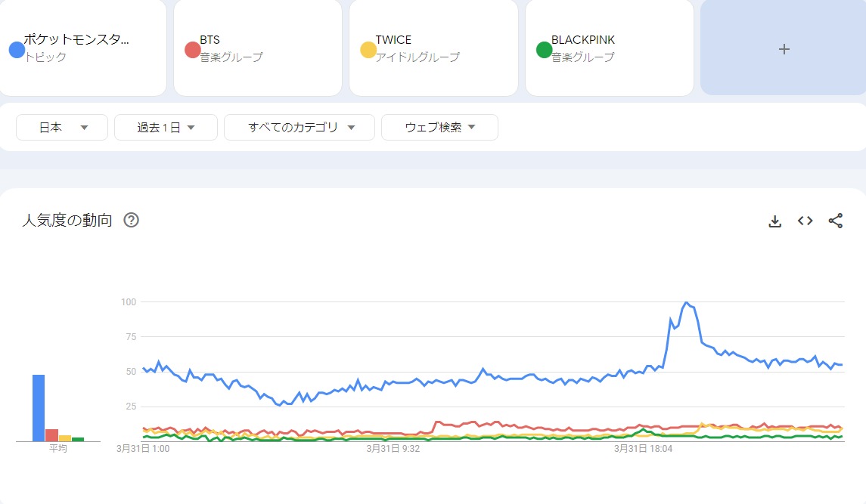Image resolution: width=866 pixels, height=504 pixels.
Task: Select the BLACKPINK term card
Action: [609, 48]
